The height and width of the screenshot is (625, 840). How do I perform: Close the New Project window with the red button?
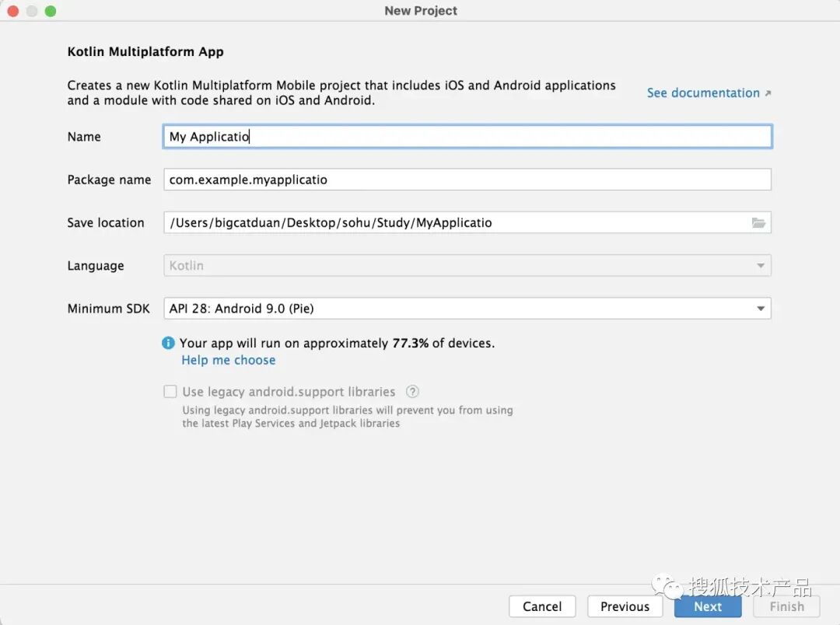tap(13, 11)
